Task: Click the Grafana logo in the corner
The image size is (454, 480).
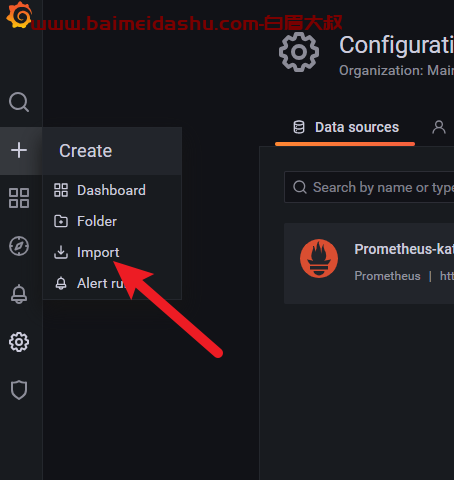Action: coord(19,15)
